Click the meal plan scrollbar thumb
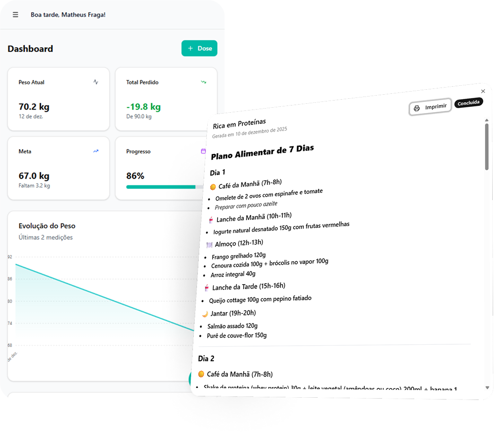494x448 pixels. click(x=487, y=147)
